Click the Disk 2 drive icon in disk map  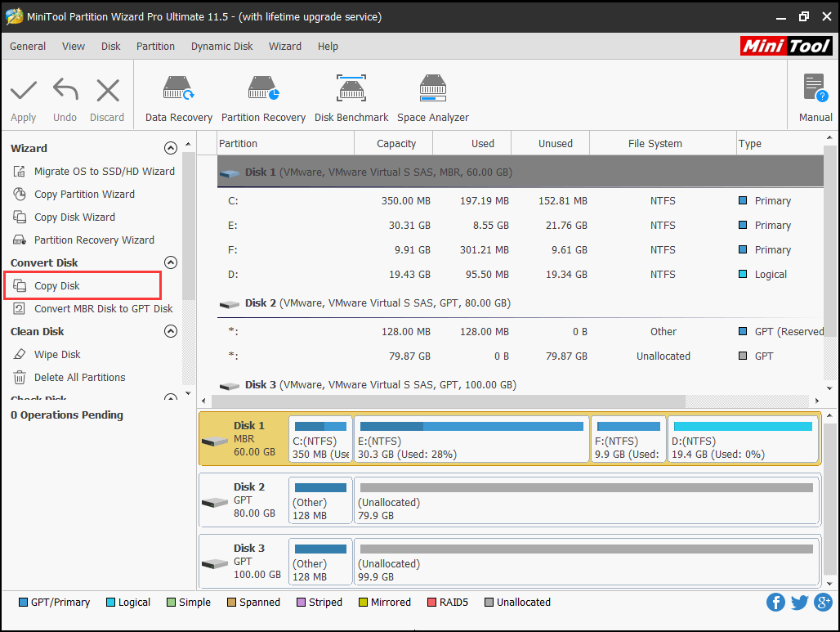pos(215,502)
